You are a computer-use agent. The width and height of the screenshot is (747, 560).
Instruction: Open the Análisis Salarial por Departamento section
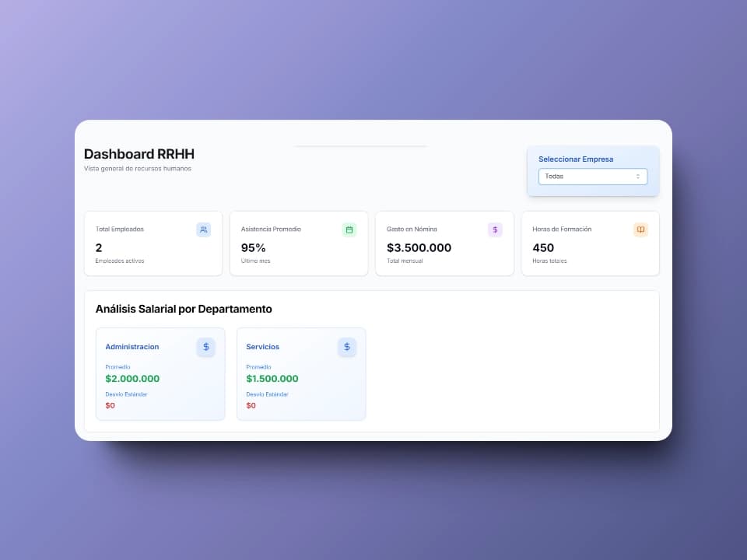184,309
